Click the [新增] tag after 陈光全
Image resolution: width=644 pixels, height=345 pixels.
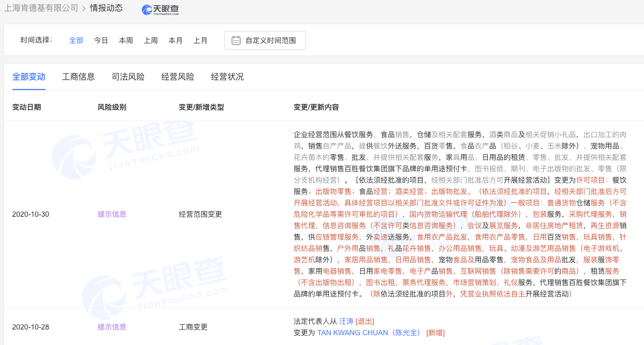[436, 333]
